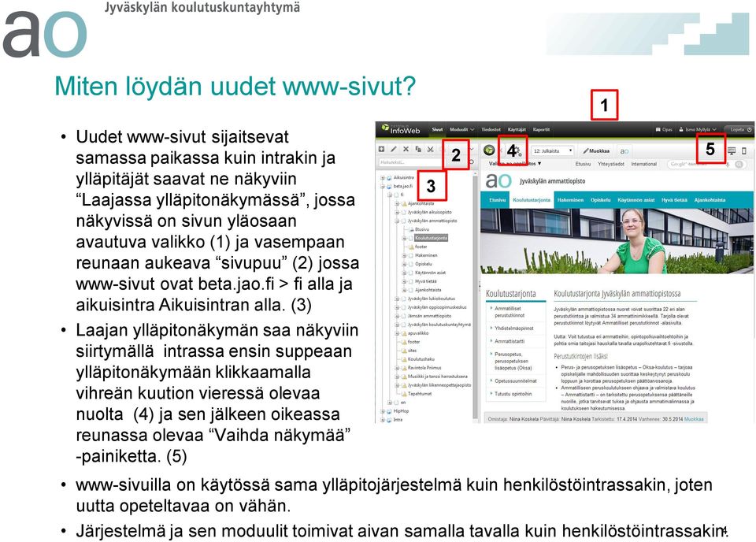Select Jyväskylän koulutuskuntayhtymä in the tree
The image size is (756, 542).
click(439, 325)
